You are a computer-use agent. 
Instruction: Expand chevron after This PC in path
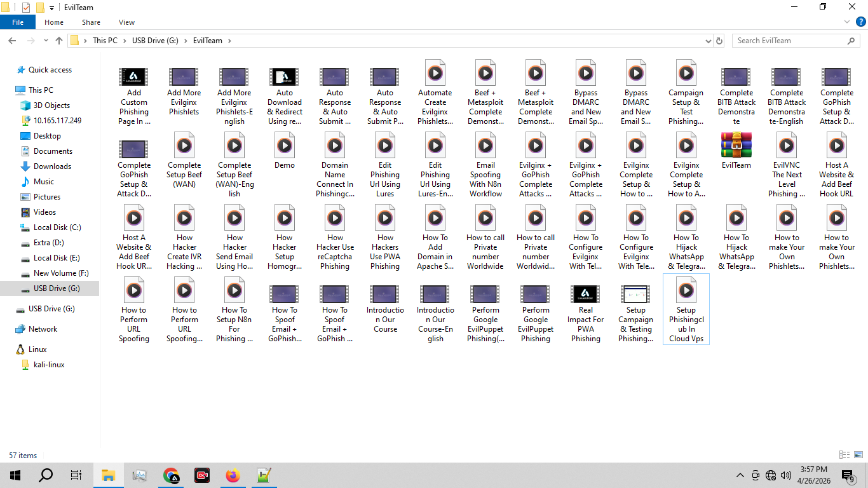125,41
